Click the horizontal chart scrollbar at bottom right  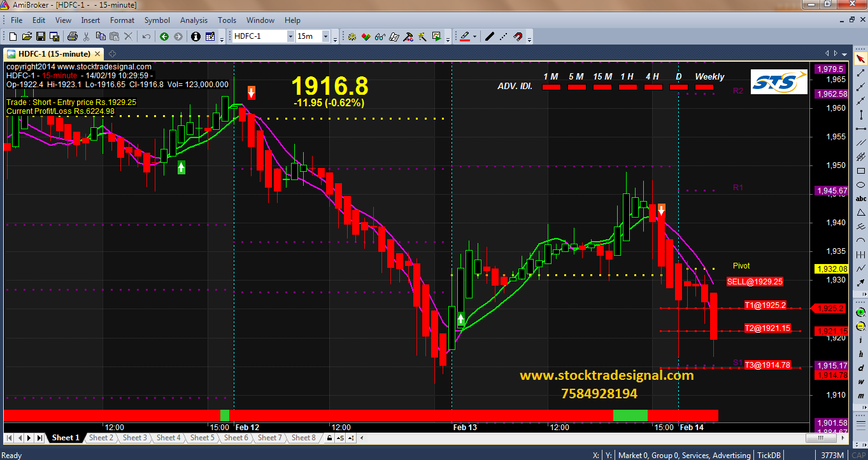point(828,438)
